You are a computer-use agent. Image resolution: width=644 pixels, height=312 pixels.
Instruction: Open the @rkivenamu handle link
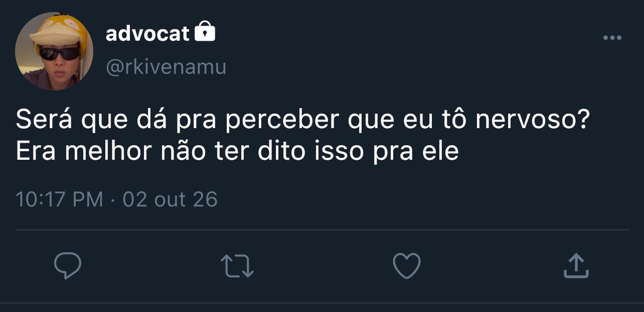pos(166,67)
